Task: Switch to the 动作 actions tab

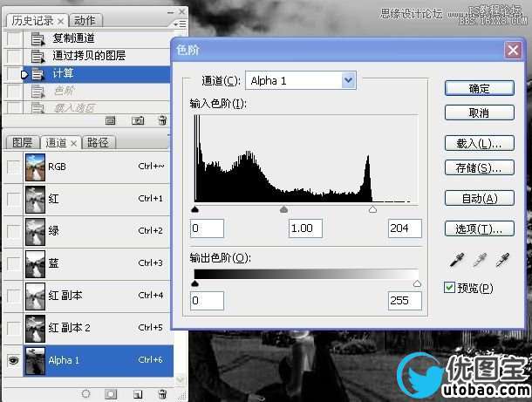Action: [x=85, y=20]
